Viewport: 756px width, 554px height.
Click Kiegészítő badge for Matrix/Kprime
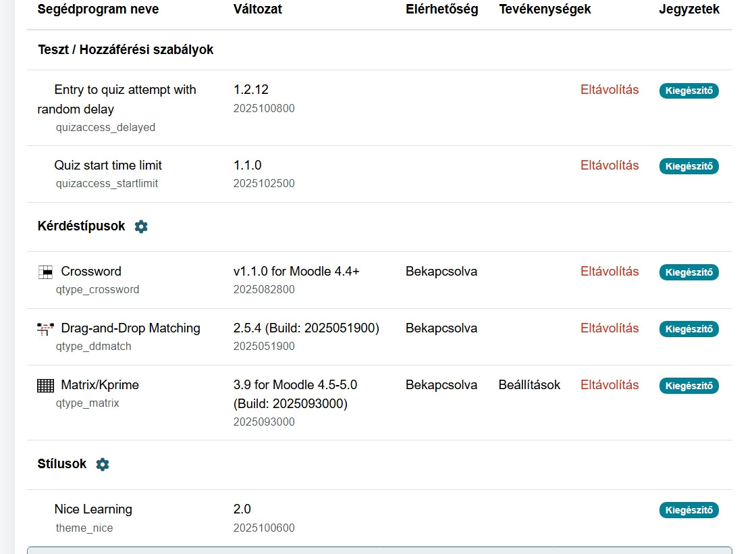(x=688, y=386)
